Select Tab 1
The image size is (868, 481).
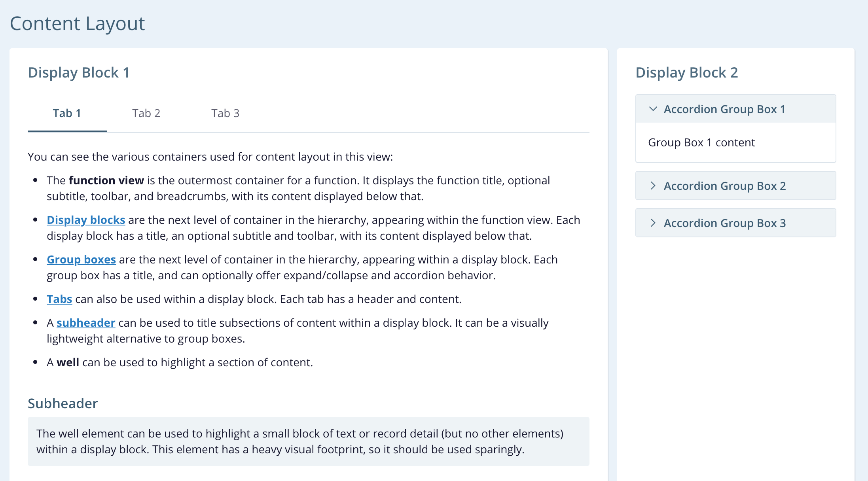67,114
